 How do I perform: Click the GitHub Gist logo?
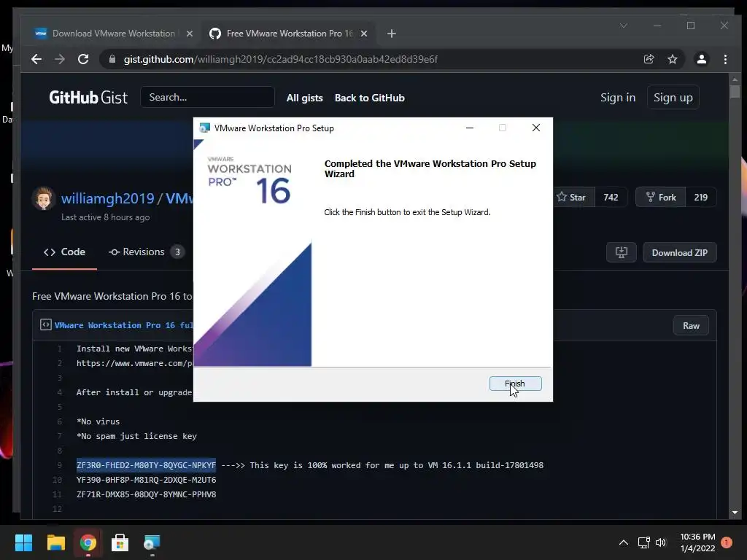coord(88,98)
